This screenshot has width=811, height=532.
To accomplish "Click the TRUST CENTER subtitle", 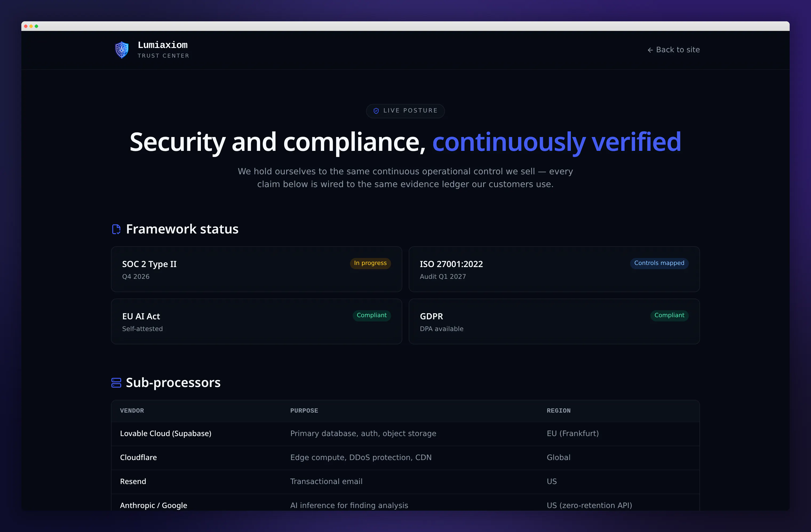I will pos(163,56).
